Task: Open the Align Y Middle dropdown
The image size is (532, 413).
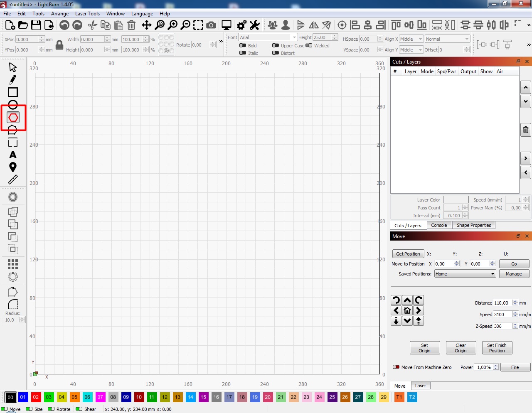Action: click(411, 50)
